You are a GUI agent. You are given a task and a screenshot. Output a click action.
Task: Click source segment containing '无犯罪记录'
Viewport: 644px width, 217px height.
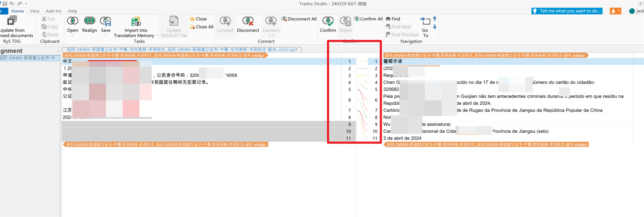(136, 82)
